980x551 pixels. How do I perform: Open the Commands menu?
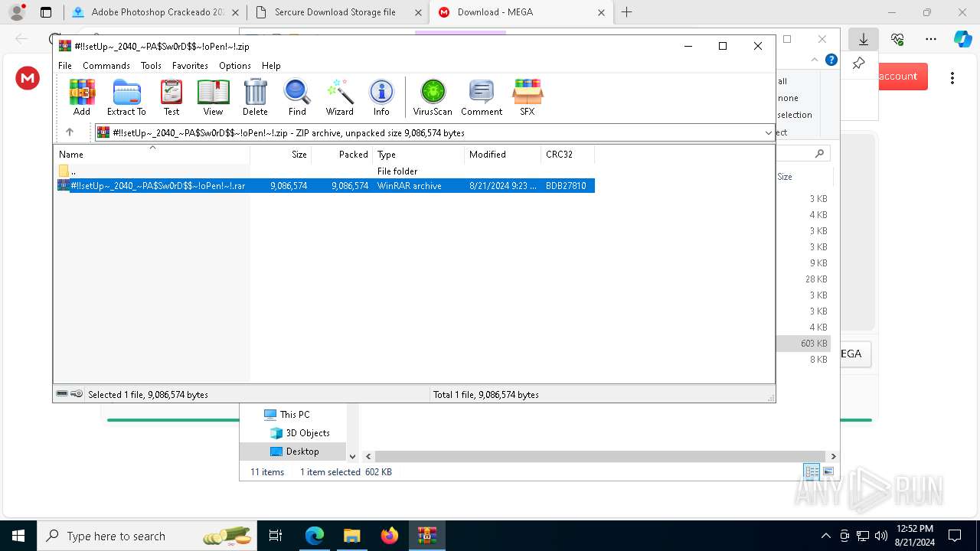tap(106, 66)
